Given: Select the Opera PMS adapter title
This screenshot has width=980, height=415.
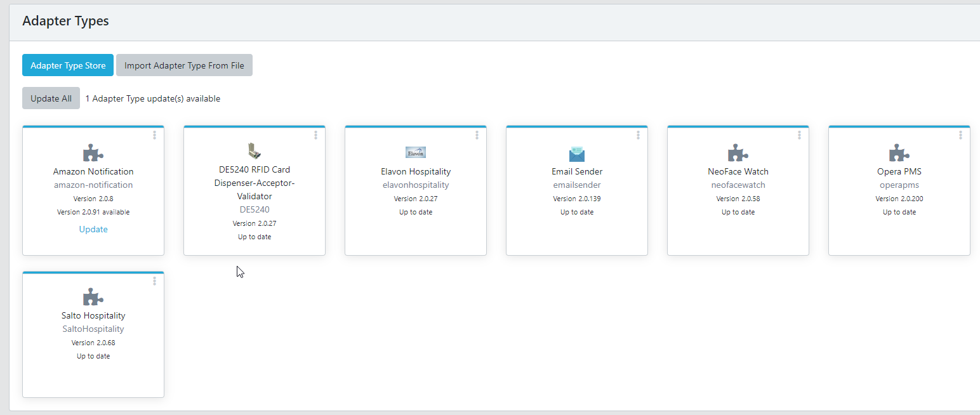Looking at the screenshot, I should pyautogui.click(x=899, y=171).
